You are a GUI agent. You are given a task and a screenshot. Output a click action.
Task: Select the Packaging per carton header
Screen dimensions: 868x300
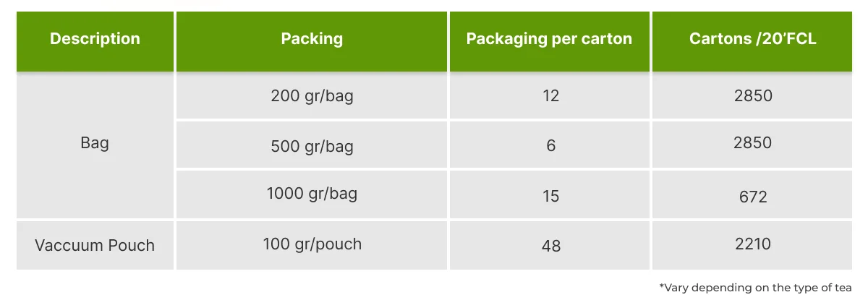pyautogui.click(x=549, y=39)
